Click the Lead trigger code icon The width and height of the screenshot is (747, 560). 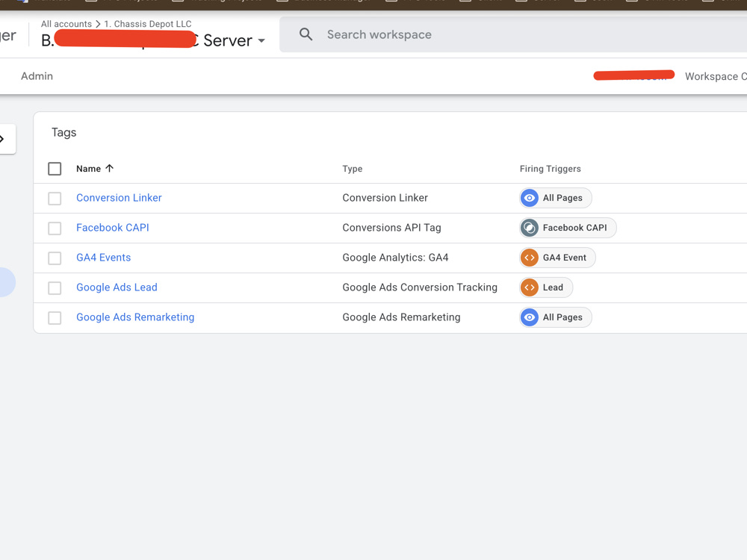pos(530,287)
